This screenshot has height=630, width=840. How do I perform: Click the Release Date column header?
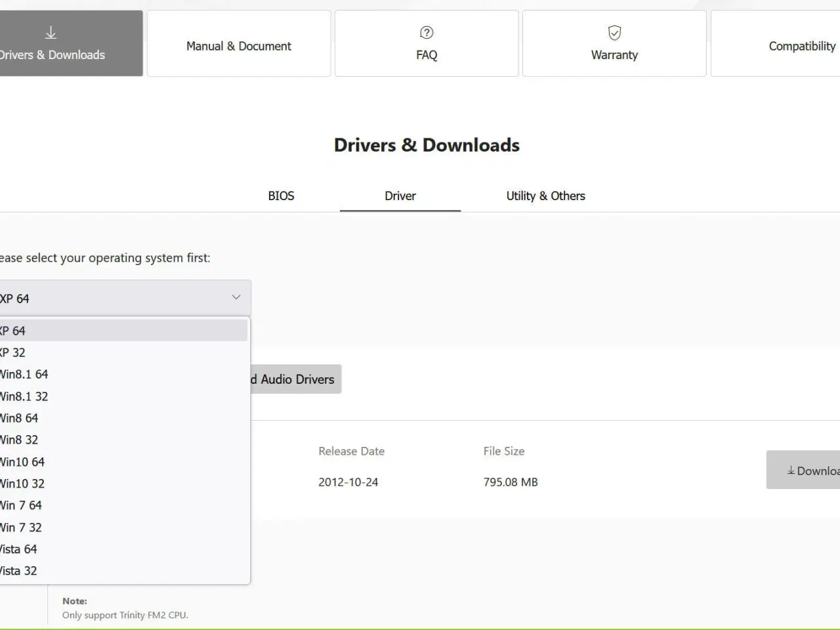click(x=352, y=451)
